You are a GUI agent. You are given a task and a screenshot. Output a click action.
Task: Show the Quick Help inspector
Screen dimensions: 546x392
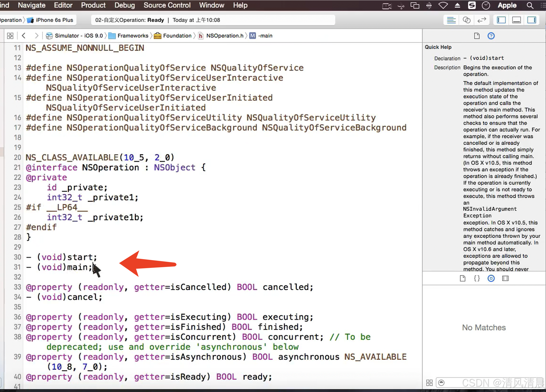point(491,36)
